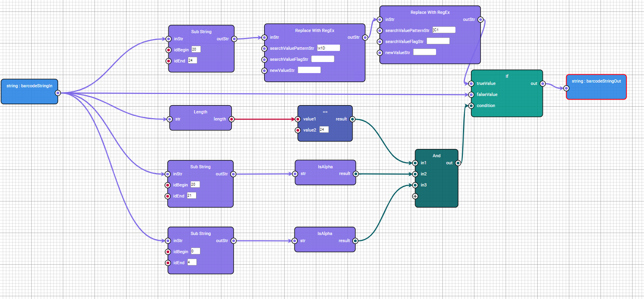Screen dimensions: 644x299
Task: Click the out port of And node
Action: [458, 163]
